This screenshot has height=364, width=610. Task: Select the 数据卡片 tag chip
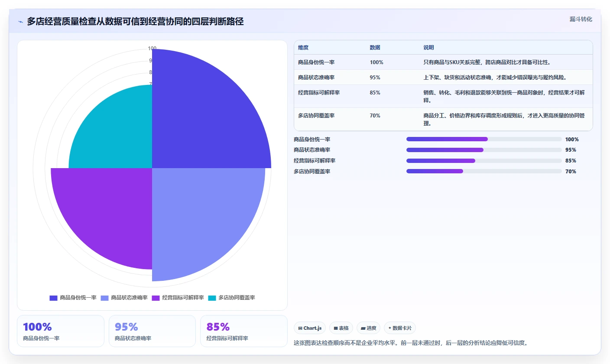[400, 328]
